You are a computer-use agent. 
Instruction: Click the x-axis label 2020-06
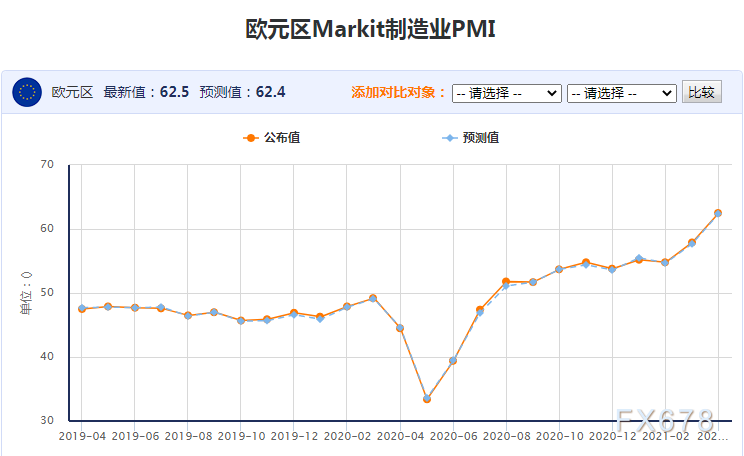(453, 436)
